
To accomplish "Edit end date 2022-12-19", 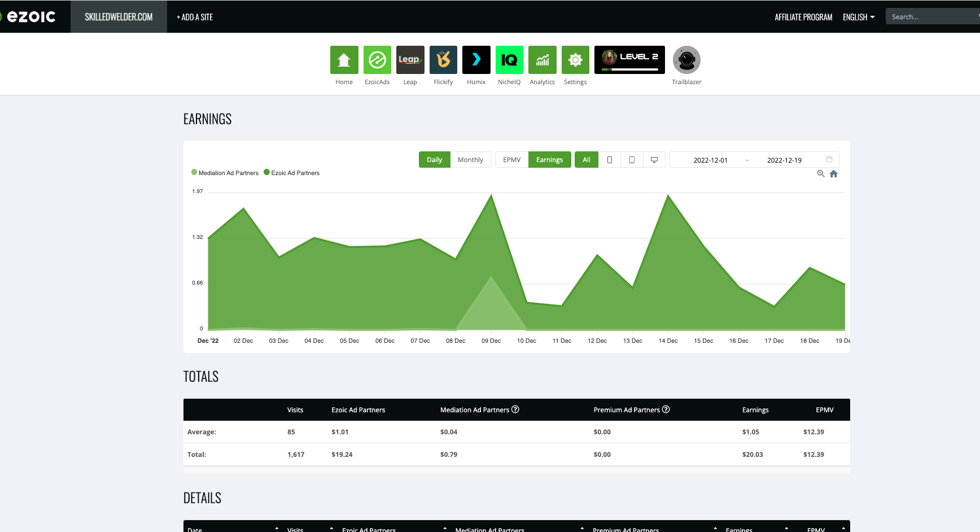I will 784,160.
